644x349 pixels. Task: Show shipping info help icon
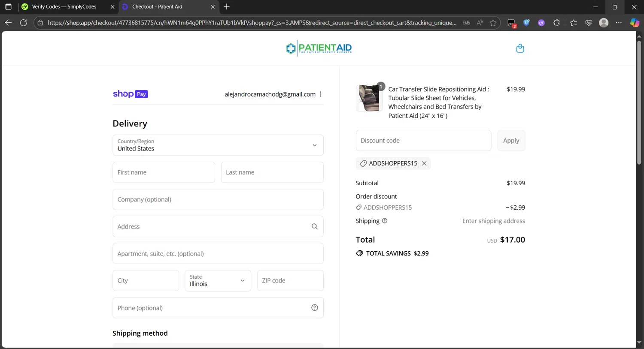tap(385, 221)
